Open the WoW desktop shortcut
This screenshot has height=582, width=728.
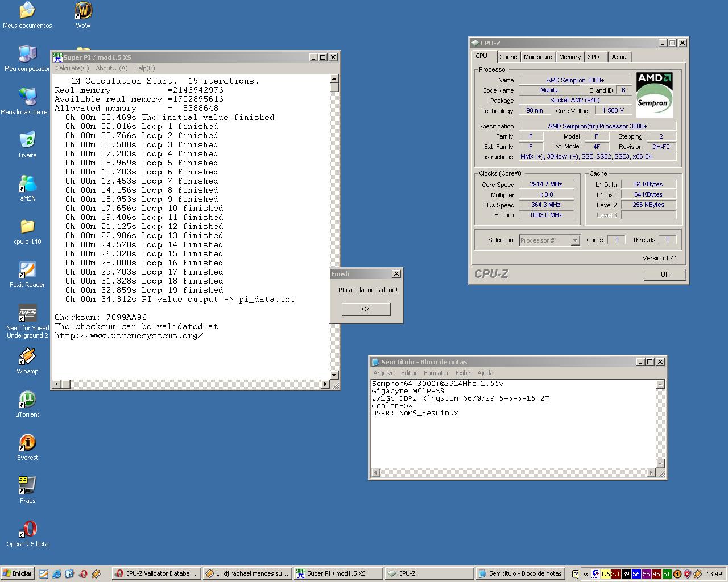(83, 15)
